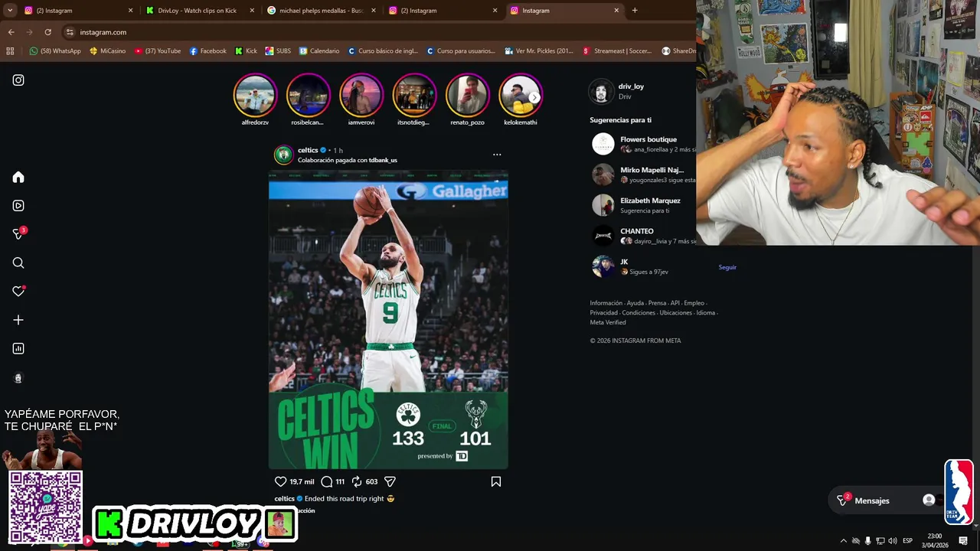The width and height of the screenshot is (980, 551).
Task: Open the celtics profile name on post
Action: (x=308, y=150)
